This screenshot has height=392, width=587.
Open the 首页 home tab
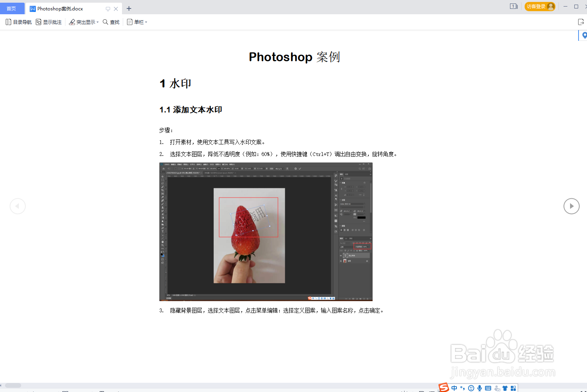[12, 8]
